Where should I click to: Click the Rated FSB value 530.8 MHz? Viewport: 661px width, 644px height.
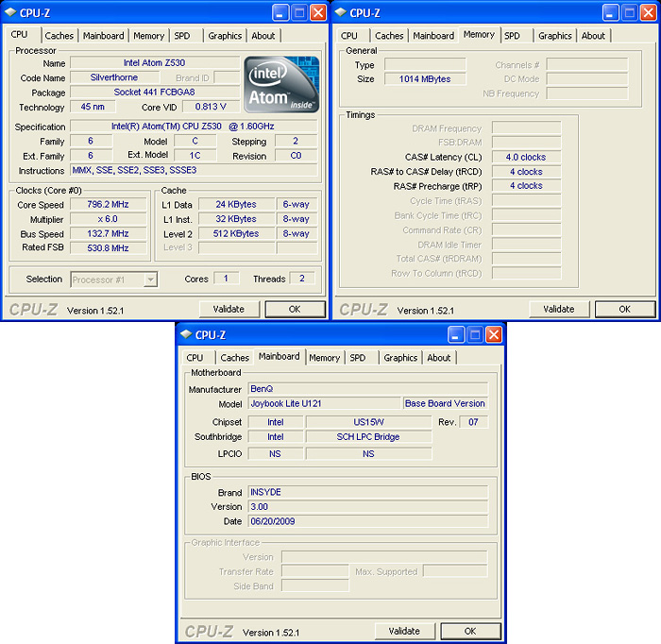pyautogui.click(x=109, y=248)
